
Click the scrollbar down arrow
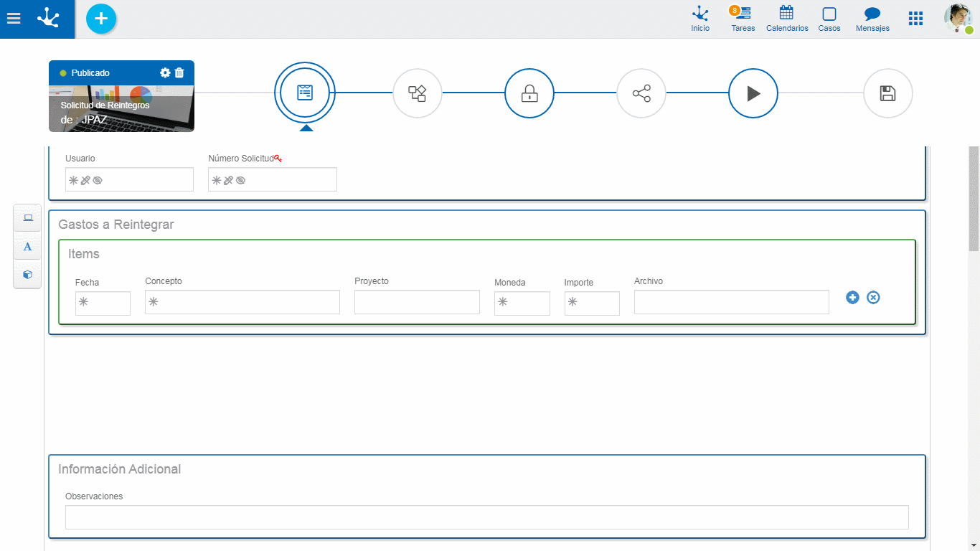[974, 545]
